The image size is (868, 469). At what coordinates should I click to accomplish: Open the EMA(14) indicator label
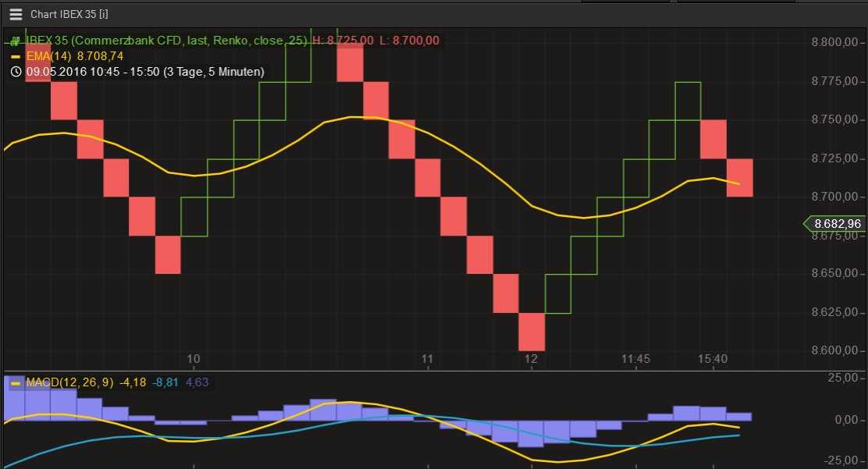click(49, 56)
